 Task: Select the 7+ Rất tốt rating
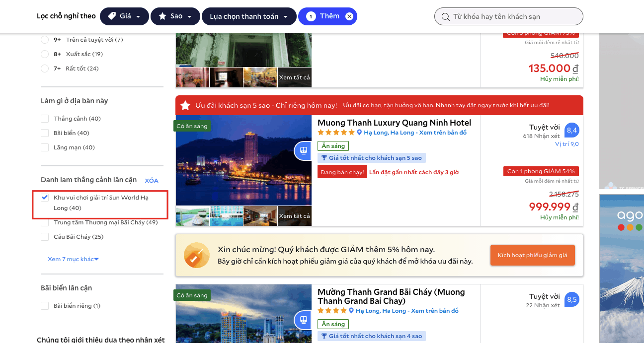(x=45, y=69)
